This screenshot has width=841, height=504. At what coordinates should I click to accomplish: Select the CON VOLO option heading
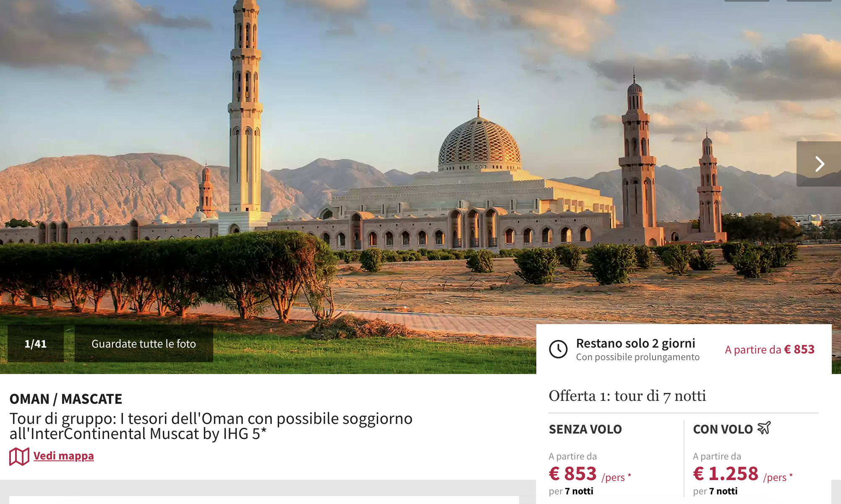[x=723, y=429]
